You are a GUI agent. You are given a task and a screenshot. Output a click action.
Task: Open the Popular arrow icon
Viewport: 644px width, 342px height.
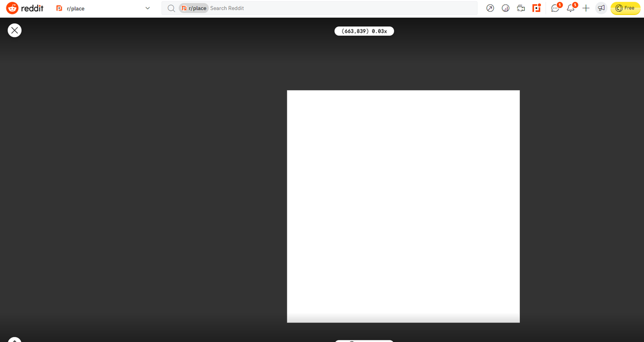490,9
